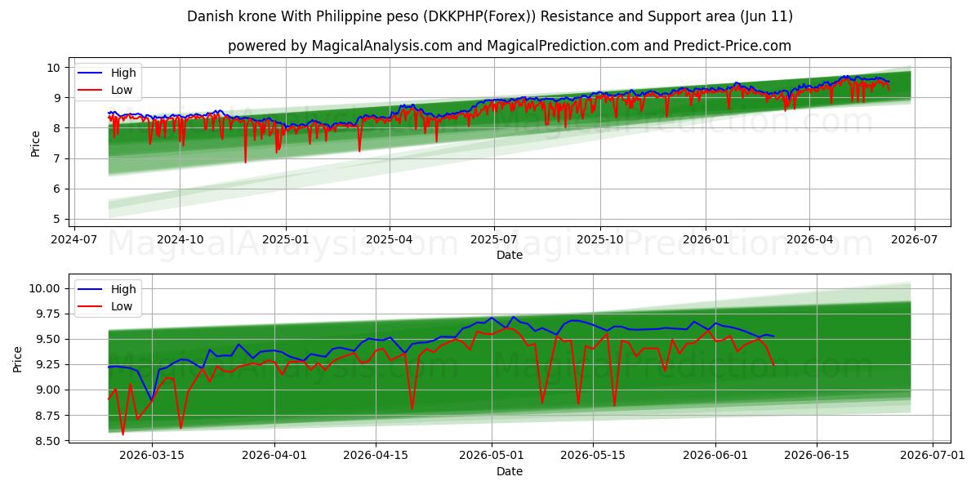This screenshot has width=980, height=490.
Task: Click the '9.50' price tick on the lower chart
Action: coord(49,339)
